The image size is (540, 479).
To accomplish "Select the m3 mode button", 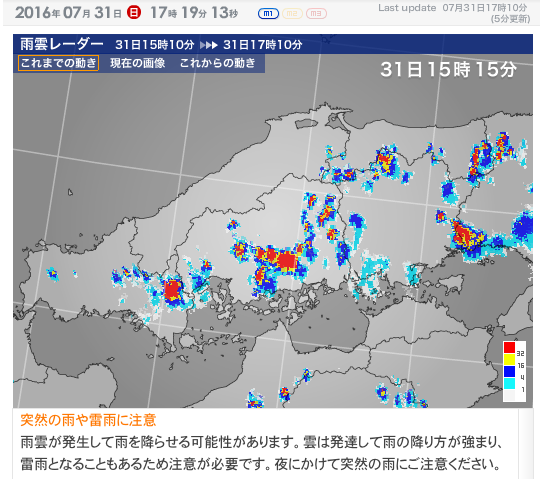I will [316, 13].
